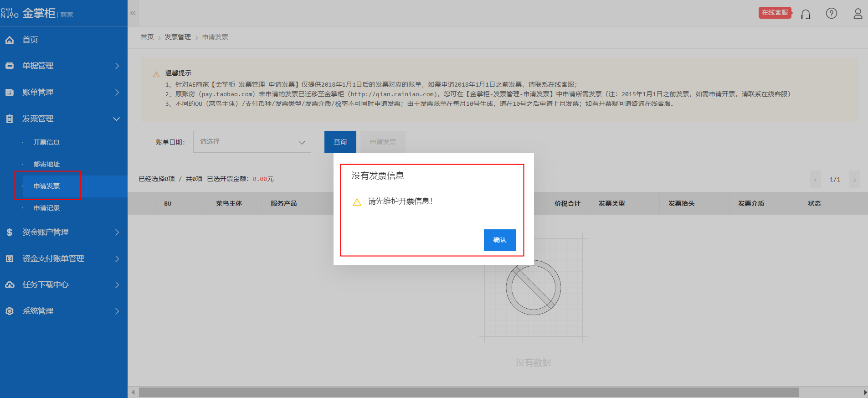Screen dimensions: 868x398
Task: Open the 账单管理 menu
Action: [38, 92]
